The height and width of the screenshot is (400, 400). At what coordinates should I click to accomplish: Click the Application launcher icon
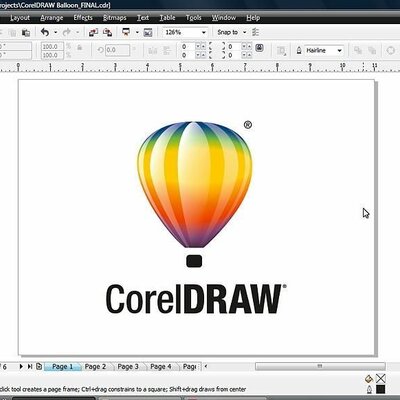pos(126,32)
